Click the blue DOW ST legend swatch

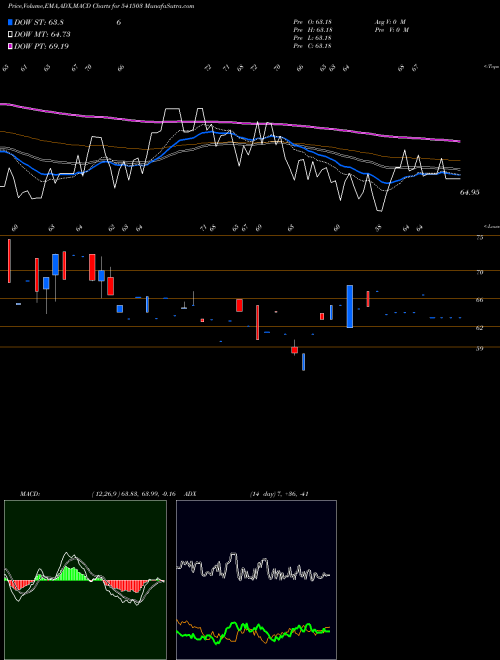point(10,22)
